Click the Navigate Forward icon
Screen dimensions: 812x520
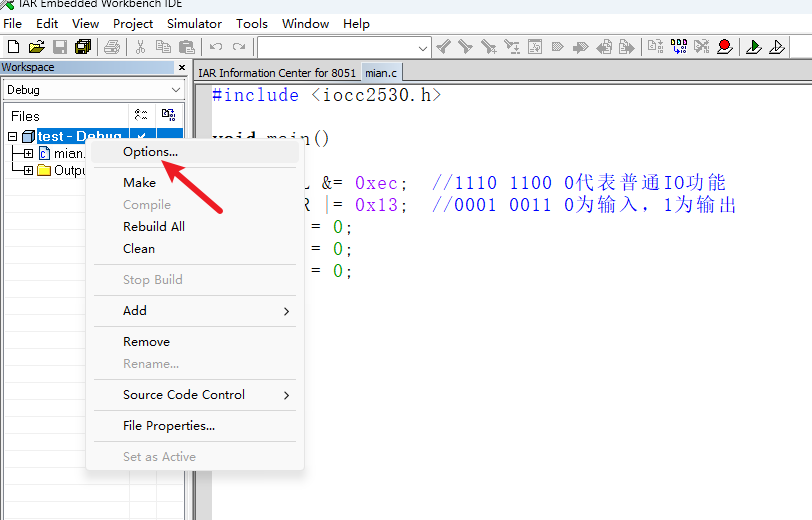(627, 47)
